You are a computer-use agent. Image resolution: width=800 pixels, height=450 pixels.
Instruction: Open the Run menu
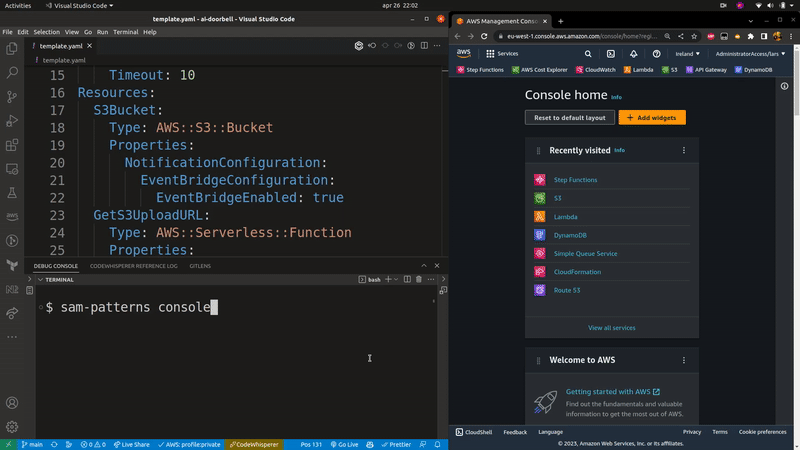tap(102, 32)
